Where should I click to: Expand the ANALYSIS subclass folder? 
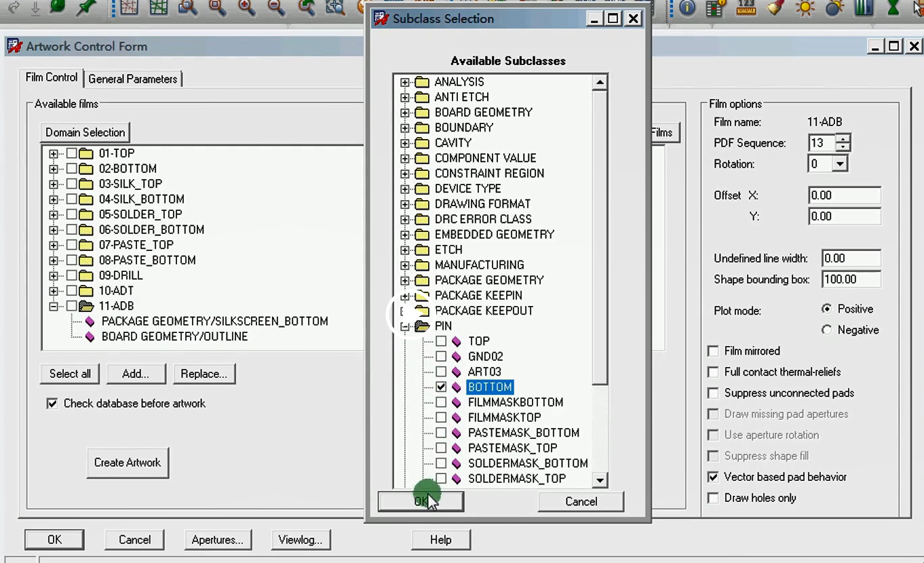coord(405,82)
